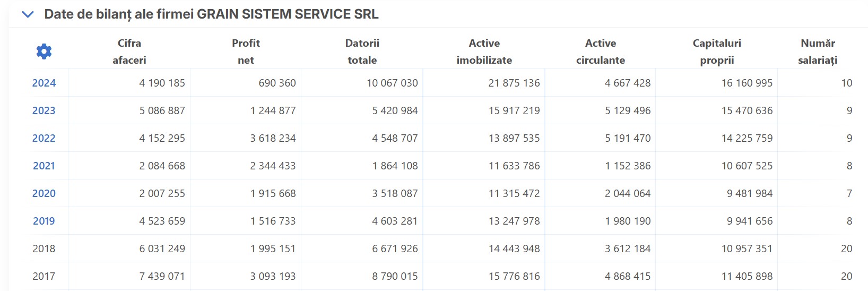This screenshot has width=868, height=291.
Task: Open the table settings gear icon
Action: click(x=44, y=52)
